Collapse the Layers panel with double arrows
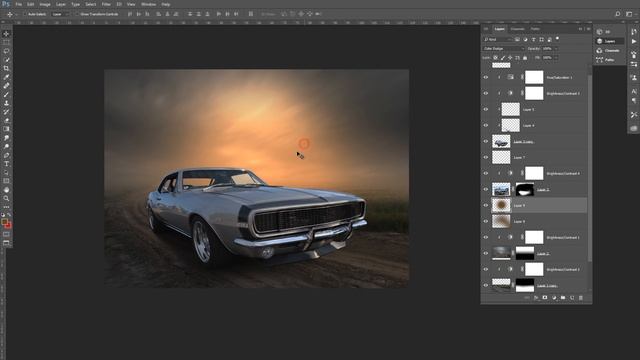The width and height of the screenshot is (640, 360). pos(580,29)
